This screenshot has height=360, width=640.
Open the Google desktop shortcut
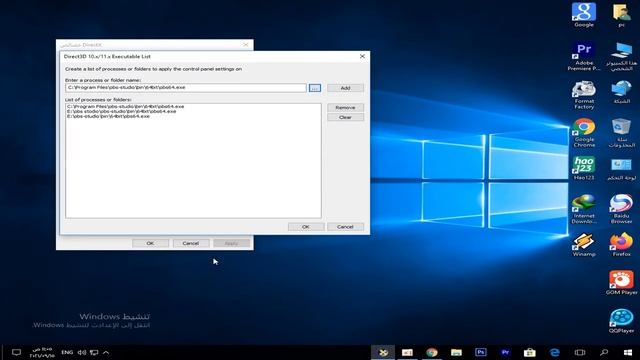[584, 15]
